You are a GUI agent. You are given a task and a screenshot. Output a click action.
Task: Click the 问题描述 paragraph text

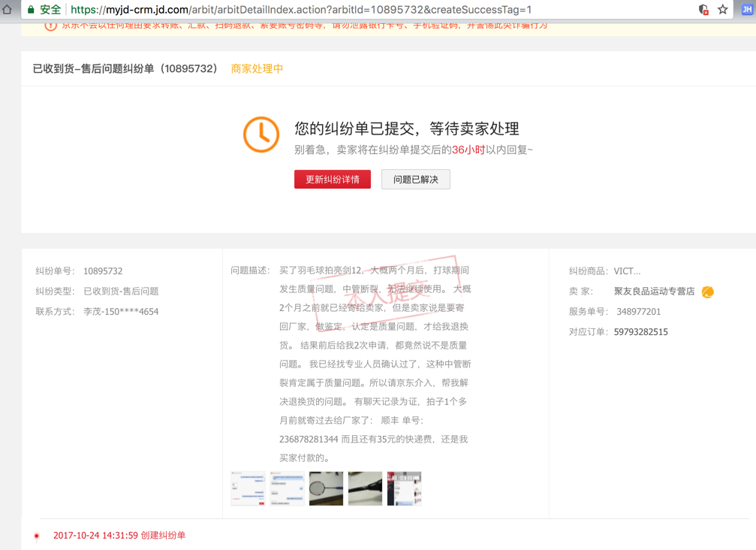point(375,364)
